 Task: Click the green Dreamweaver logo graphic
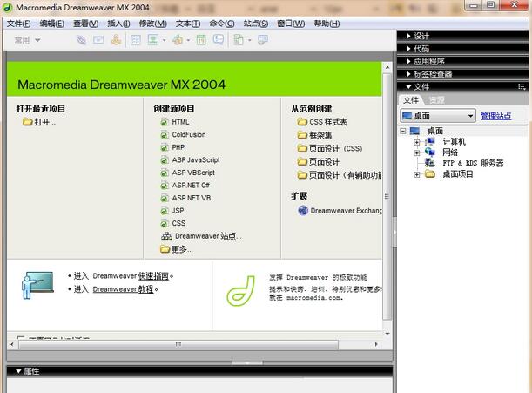tap(241, 291)
